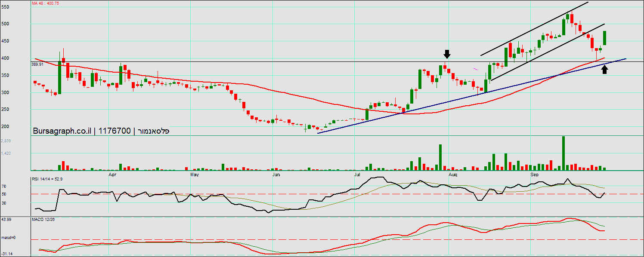Click the 2,839 volume scale label

coord(6,141)
